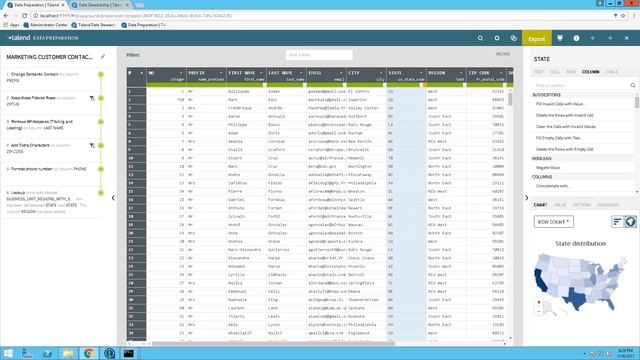The height and width of the screenshot is (360, 640).
Task: Click Texas on the State distribution map
Action: 575,299
